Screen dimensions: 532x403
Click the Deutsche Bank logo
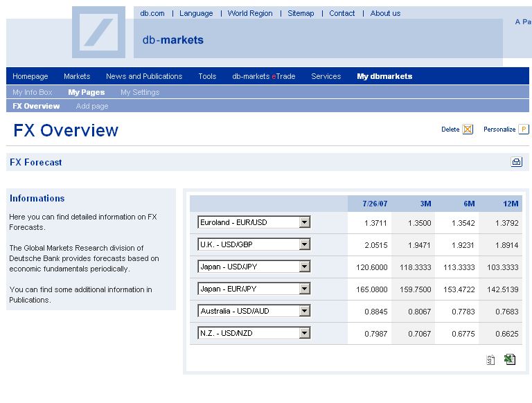[x=98, y=33]
